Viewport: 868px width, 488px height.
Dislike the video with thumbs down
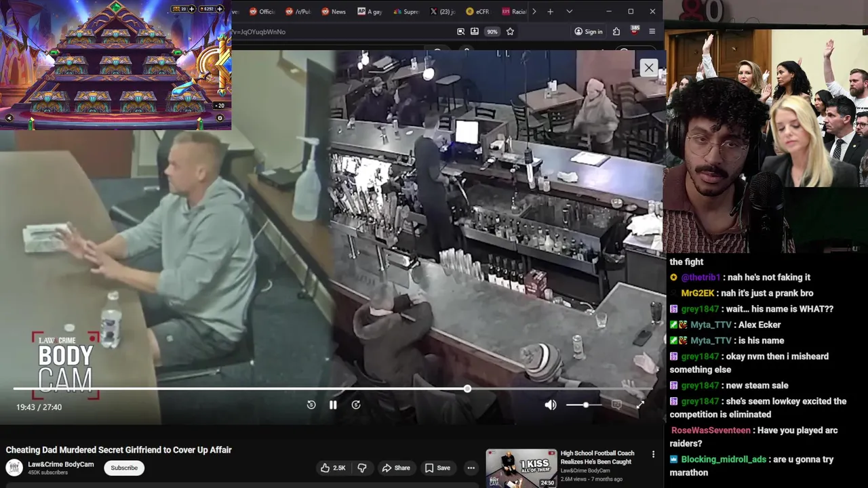click(362, 468)
